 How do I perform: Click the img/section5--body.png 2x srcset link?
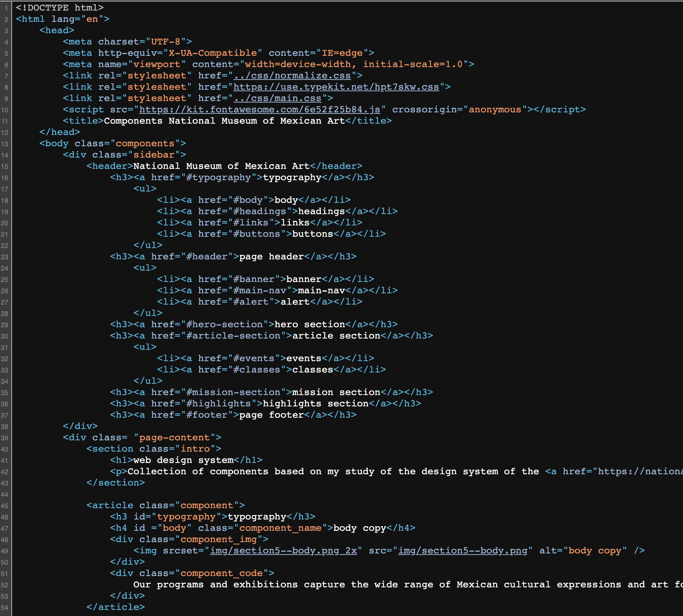pos(283,550)
